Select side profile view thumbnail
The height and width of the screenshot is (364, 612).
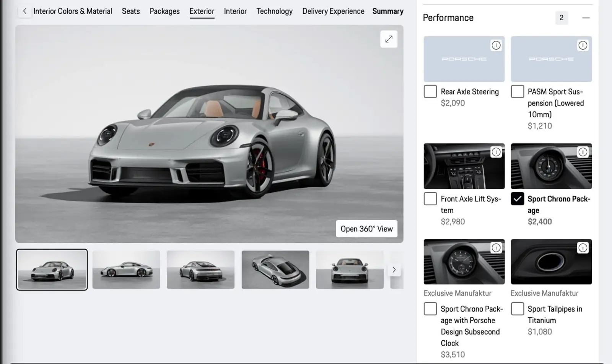point(126,270)
